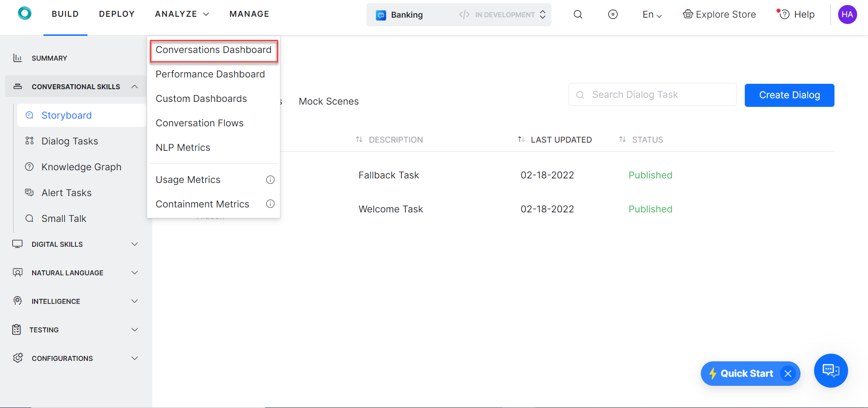Open Quick Start from the bottom bar

coord(746,373)
